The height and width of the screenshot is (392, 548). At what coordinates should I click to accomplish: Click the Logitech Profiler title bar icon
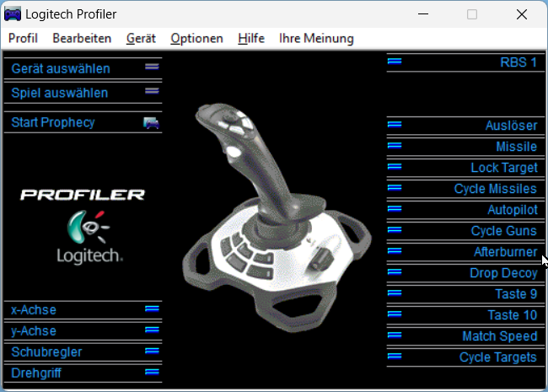click(x=13, y=14)
